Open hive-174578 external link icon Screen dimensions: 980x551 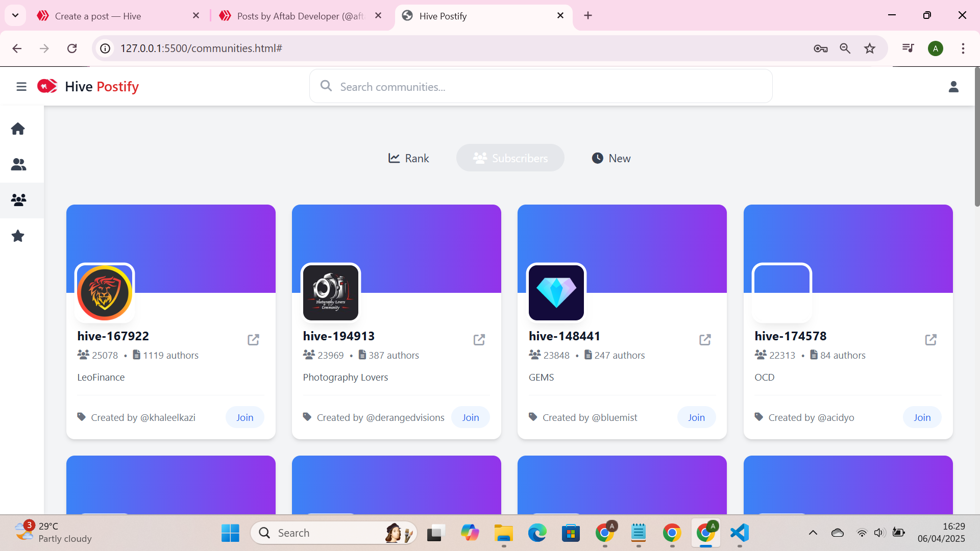pos(930,340)
